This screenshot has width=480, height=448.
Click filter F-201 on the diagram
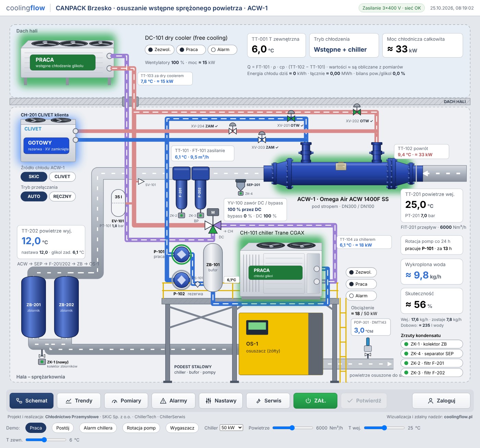[x=181, y=188]
